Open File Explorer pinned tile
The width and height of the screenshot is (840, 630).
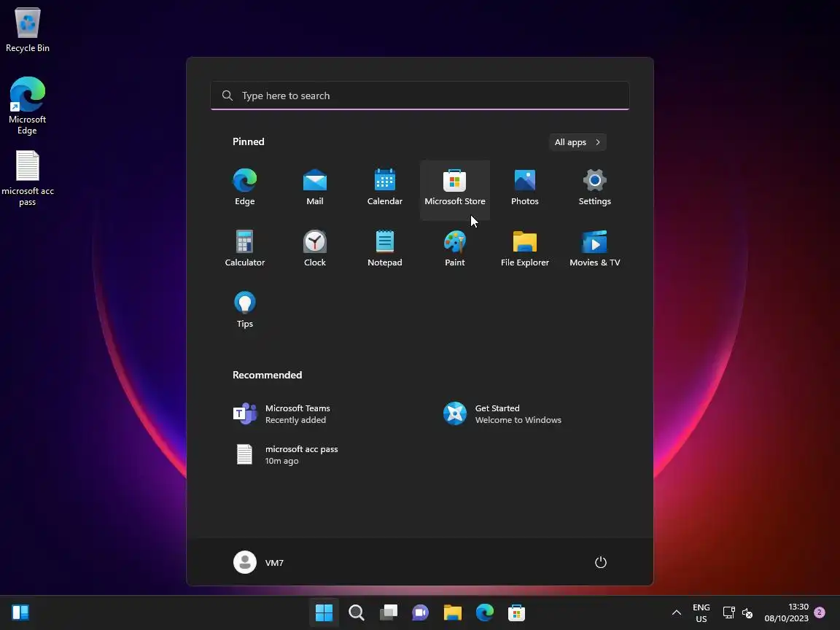pyautogui.click(x=524, y=249)
